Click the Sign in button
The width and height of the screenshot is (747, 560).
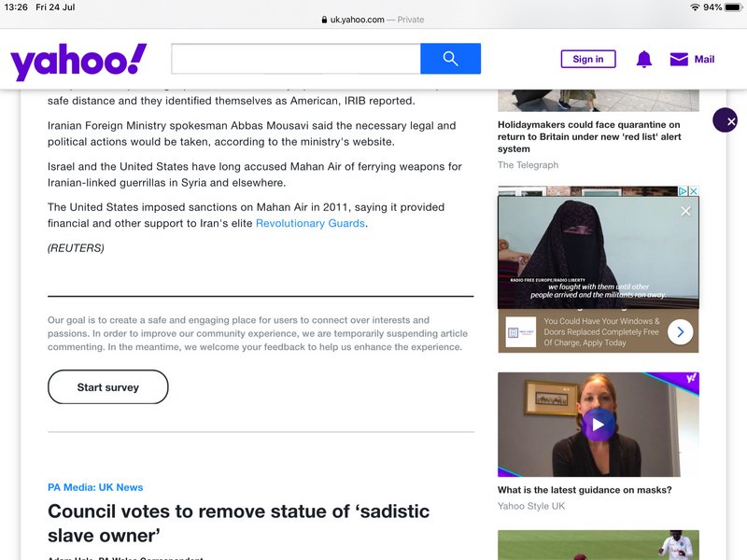click(x=588, y=59)
